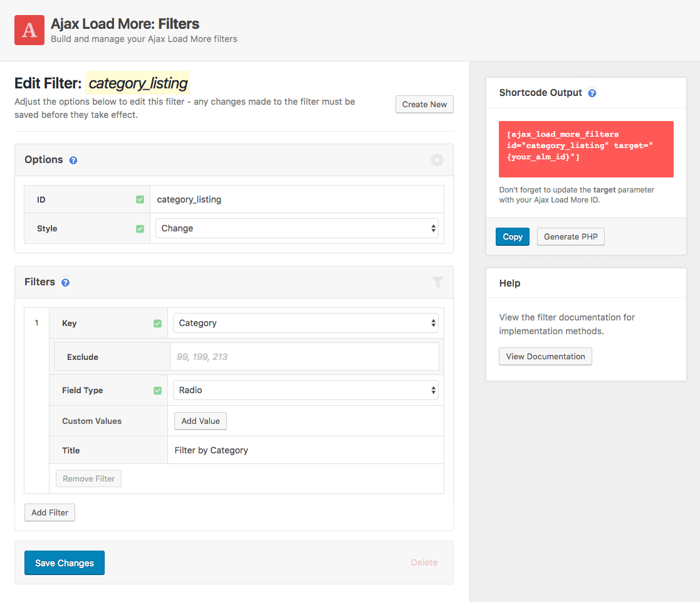Click the Remove Filter button
700x602 pixels.
88,478
